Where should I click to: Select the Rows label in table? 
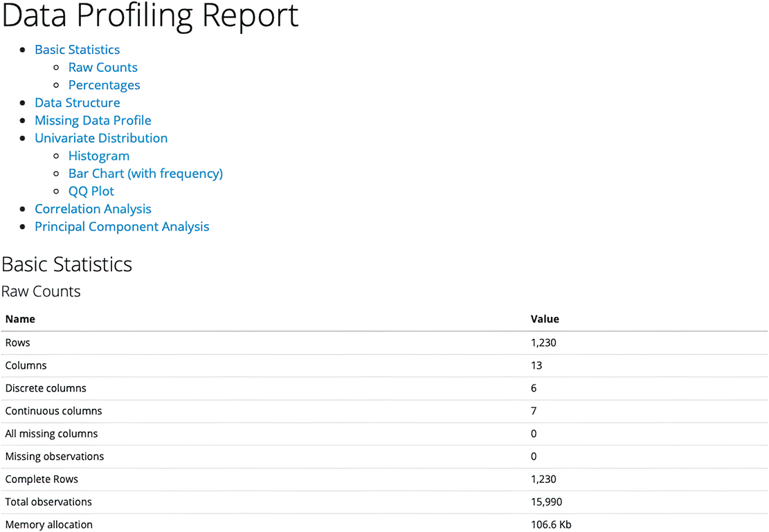(18, 342)
